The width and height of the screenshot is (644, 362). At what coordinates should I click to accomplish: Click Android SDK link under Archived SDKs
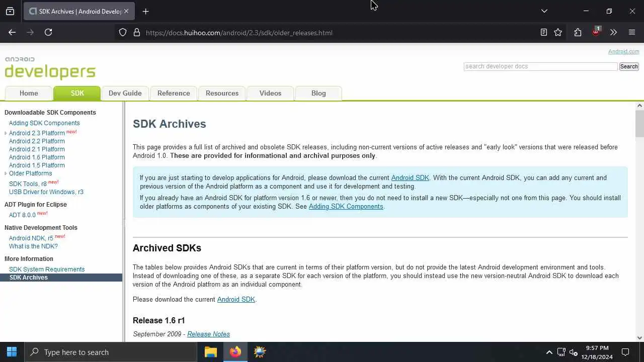236,300
